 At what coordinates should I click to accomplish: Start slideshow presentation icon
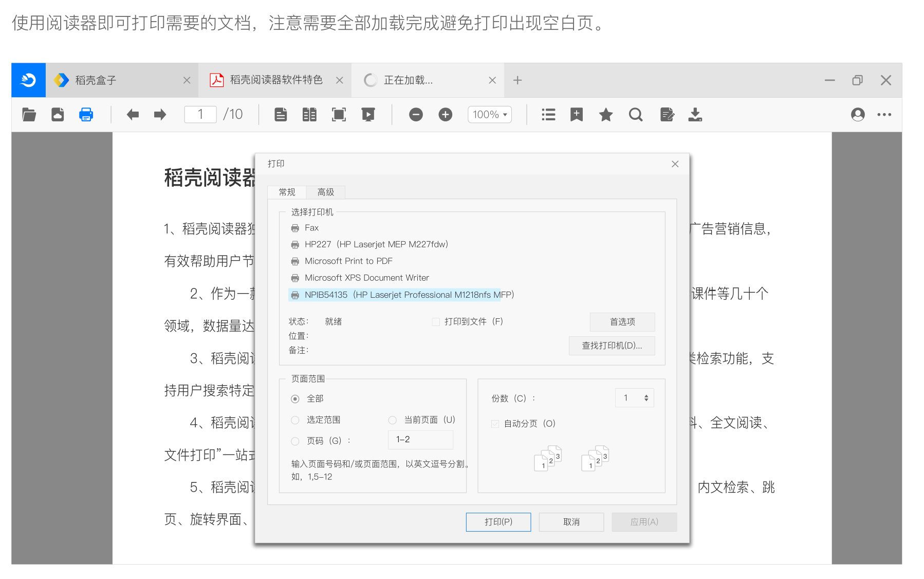(368, 114)
